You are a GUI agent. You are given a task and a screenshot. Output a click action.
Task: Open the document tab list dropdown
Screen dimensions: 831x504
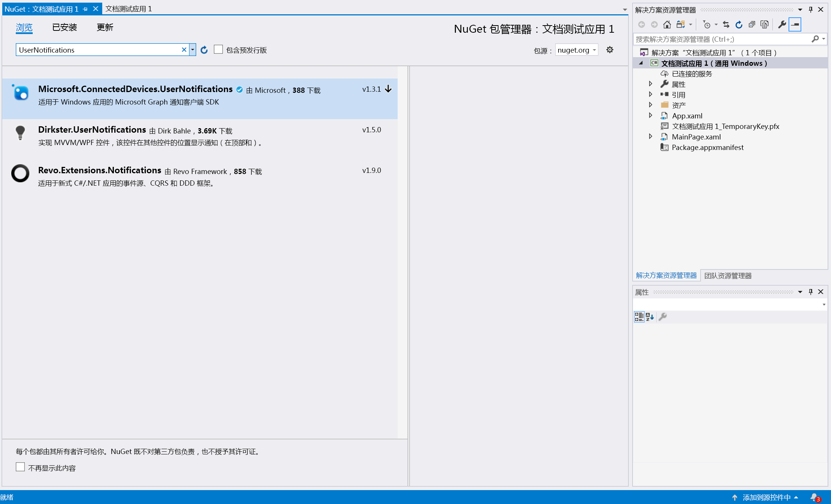(625, 10)
